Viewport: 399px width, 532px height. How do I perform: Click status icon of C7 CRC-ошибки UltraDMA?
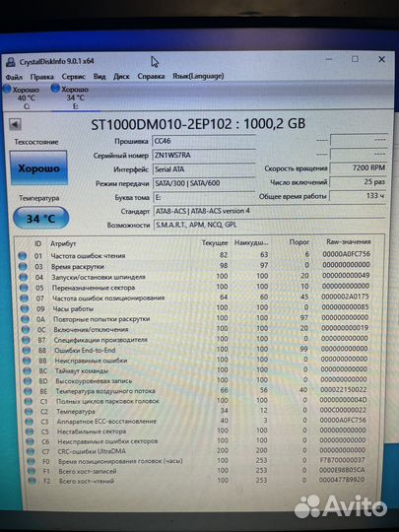point(31,451)
